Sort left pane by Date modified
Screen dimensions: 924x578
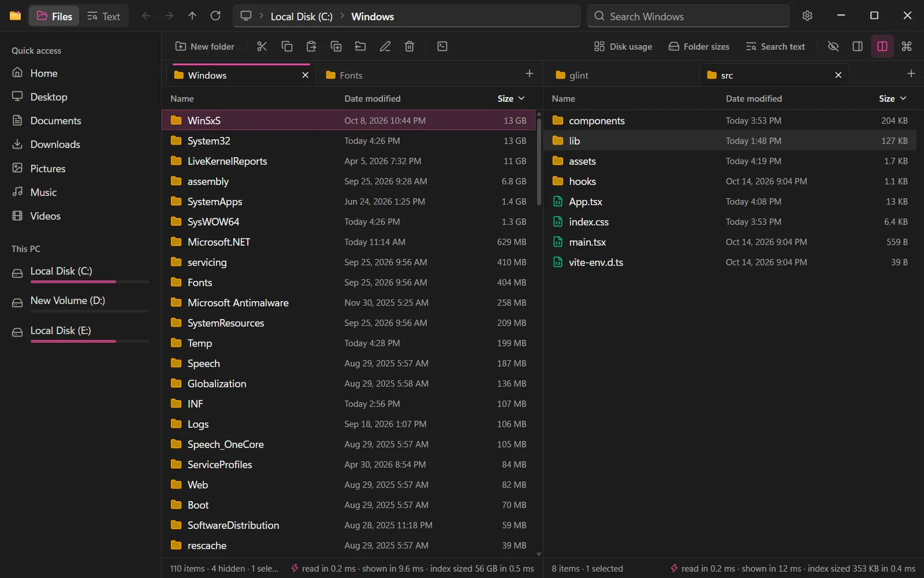(x=372, y=98)
